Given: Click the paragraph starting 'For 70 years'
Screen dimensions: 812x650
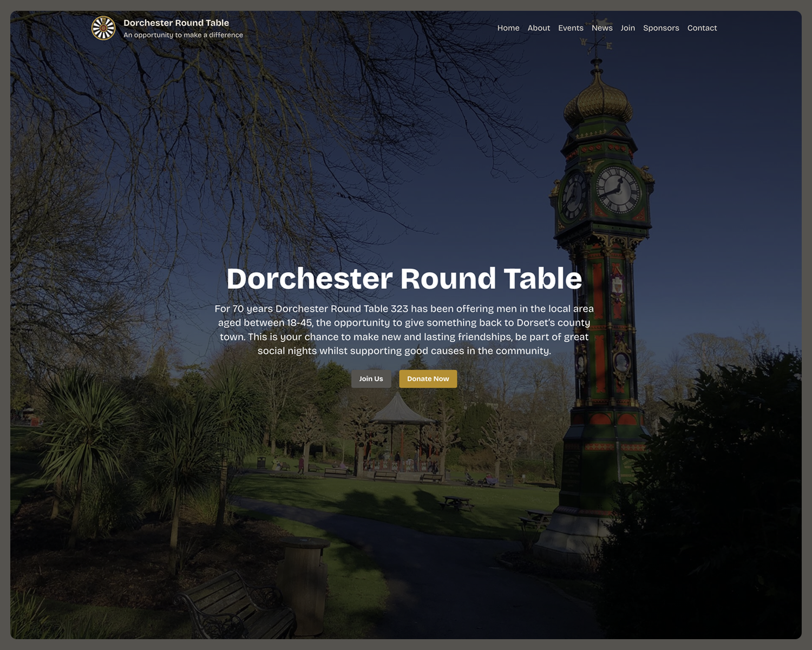Looking at the screenshot, I should tap(404, 329).
